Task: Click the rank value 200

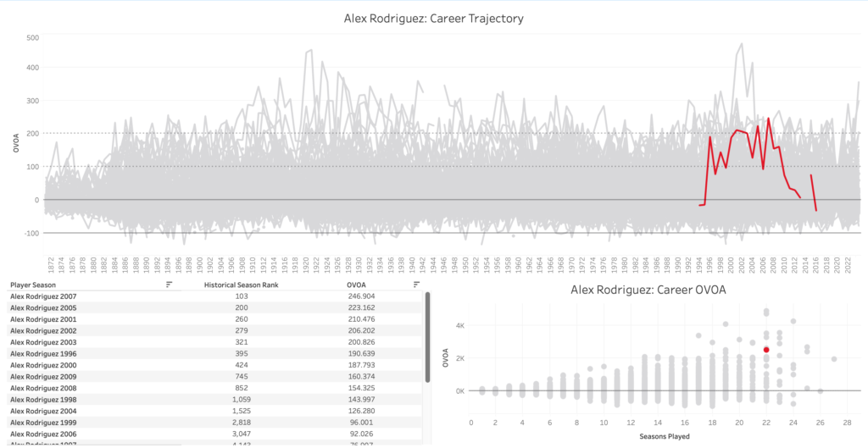Action: [x=242, y=308]
